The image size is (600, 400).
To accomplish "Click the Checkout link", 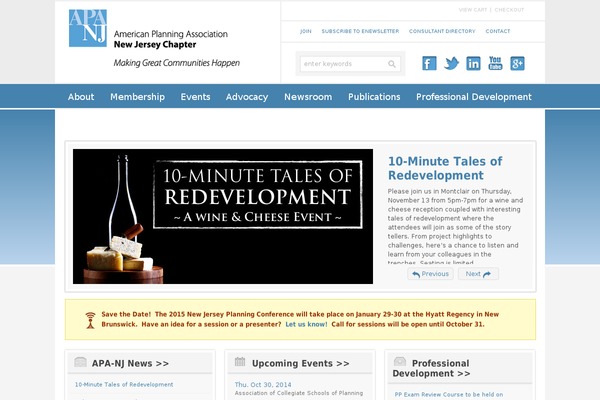I will [509, 10].
